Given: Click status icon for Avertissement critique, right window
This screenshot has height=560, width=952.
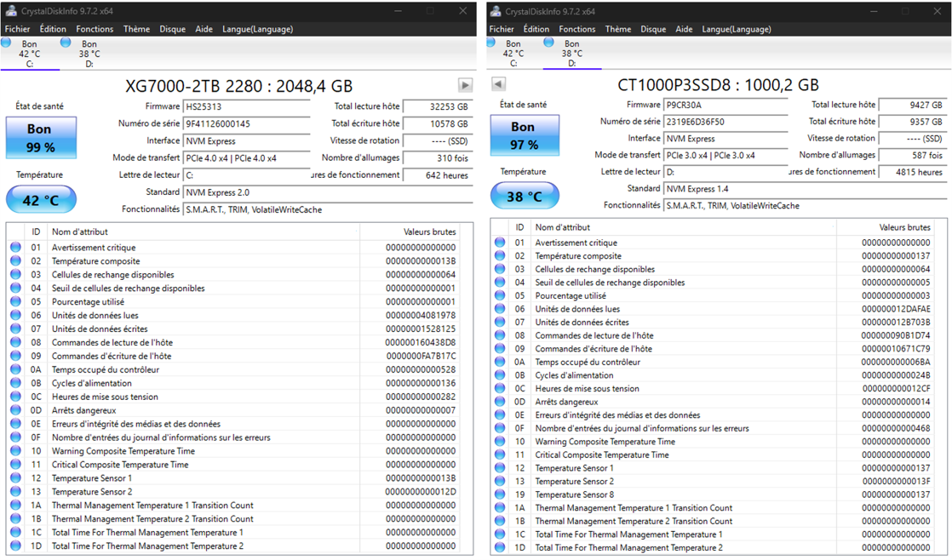Looking at the screenshot, I should (x=500, y=242).
